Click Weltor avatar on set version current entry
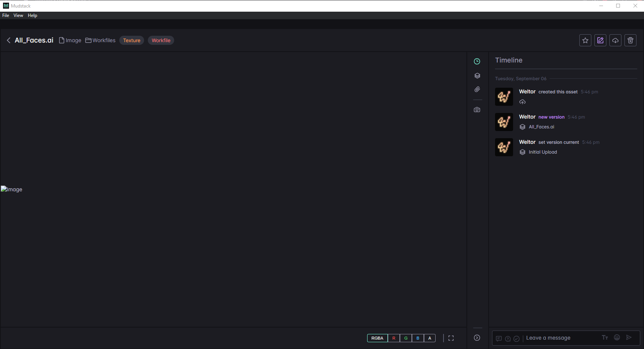This screenshot has width=644, height=349. [x=504, y=147]
